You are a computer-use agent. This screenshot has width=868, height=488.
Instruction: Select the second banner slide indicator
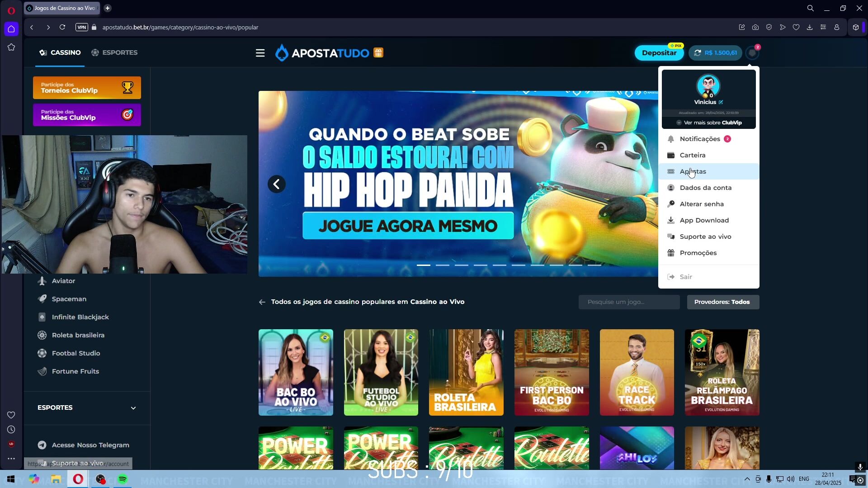(x=443, y=265)
